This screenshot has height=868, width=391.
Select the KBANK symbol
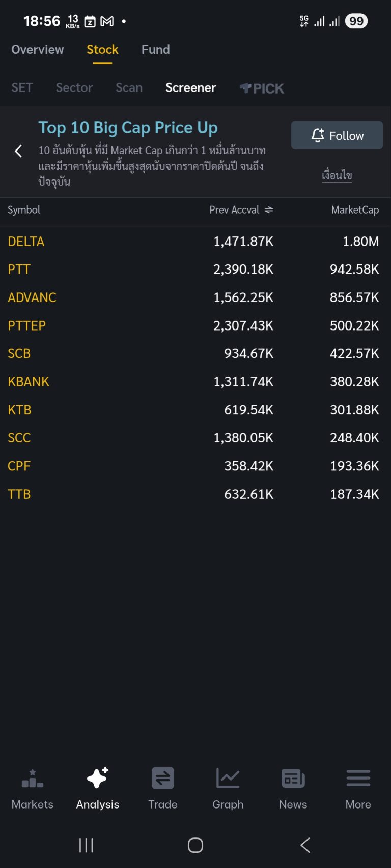[x=29, y=382]
